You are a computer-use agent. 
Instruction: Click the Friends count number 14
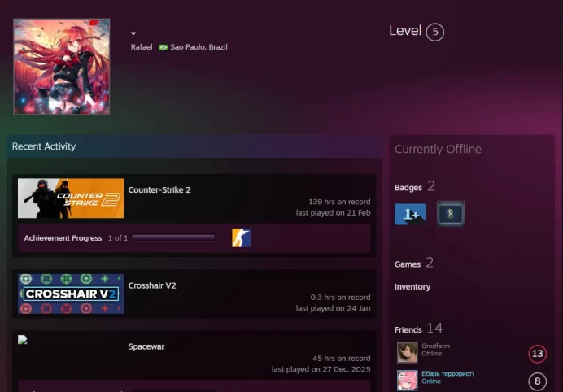(434, 328)
